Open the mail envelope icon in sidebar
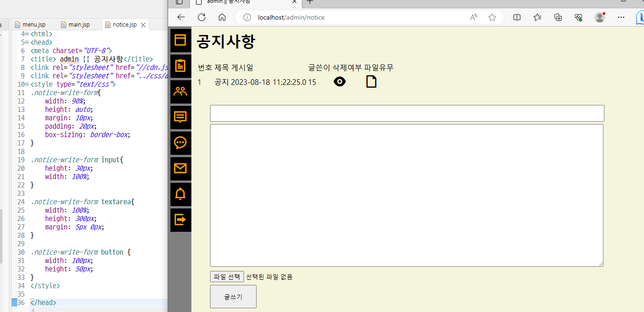Screen dimensions: 644x312 coord(180,168)
